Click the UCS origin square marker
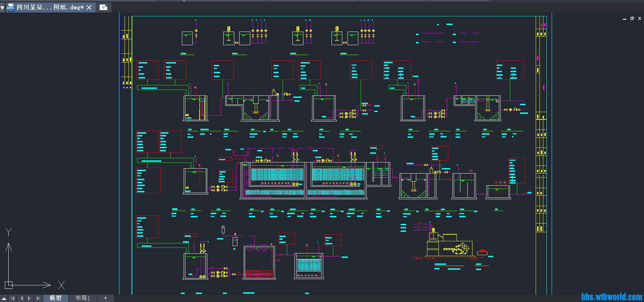This screenshot has height=302, width=644. point(9,285)
